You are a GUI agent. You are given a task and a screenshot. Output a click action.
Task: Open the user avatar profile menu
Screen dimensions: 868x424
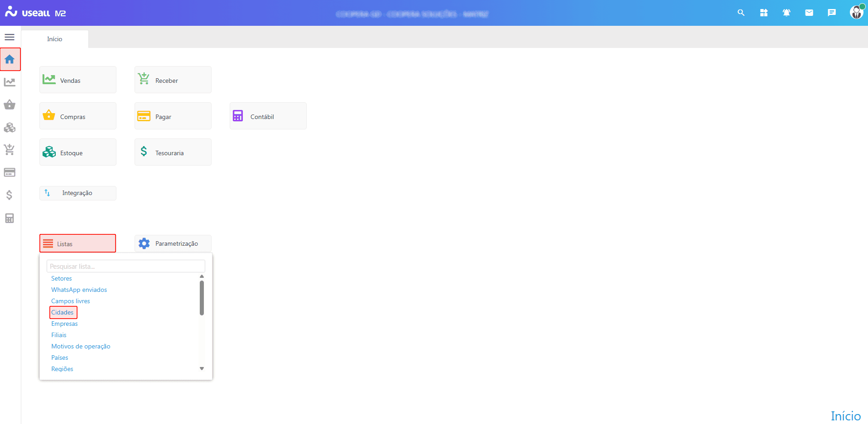856,12
